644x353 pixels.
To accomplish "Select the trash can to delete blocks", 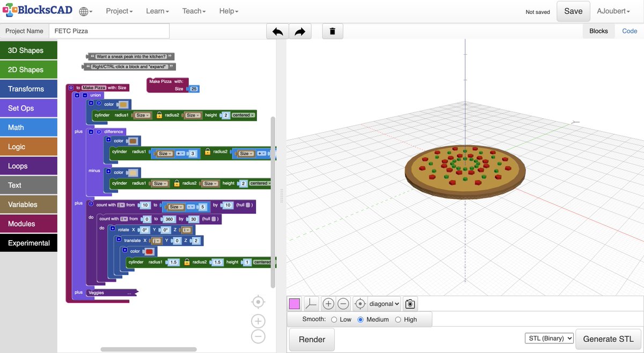I will click(x=332, y=31).
